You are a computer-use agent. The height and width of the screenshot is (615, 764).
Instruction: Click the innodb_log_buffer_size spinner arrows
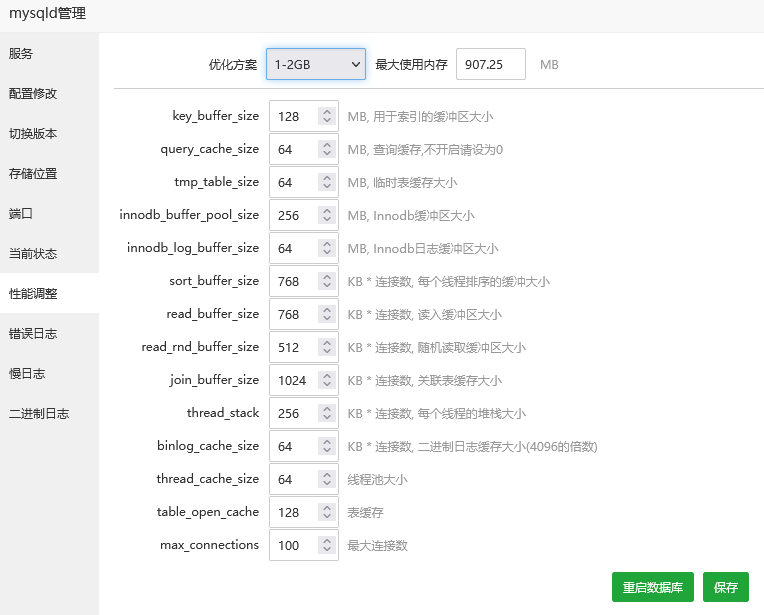click(327, 248)
